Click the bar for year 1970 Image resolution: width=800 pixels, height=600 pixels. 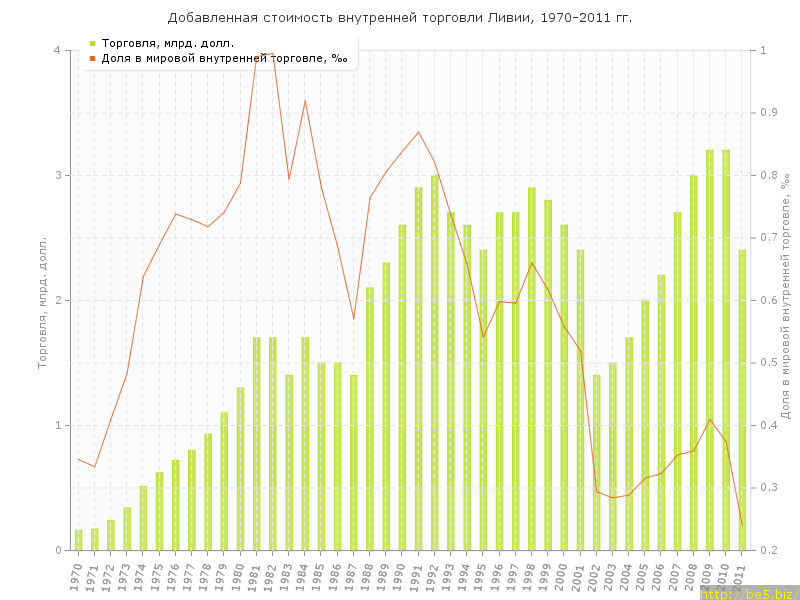pos(78,540)
